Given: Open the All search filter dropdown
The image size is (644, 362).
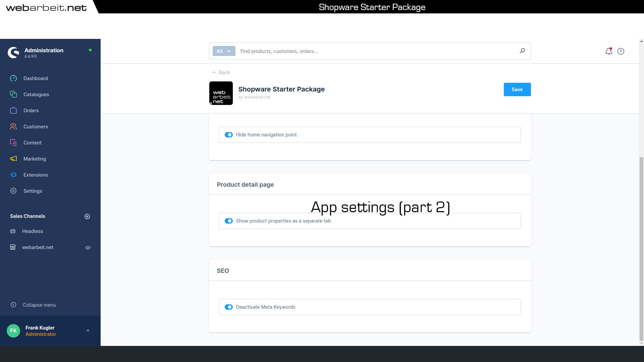Looking at the screenshot, I should coord(224,51).
